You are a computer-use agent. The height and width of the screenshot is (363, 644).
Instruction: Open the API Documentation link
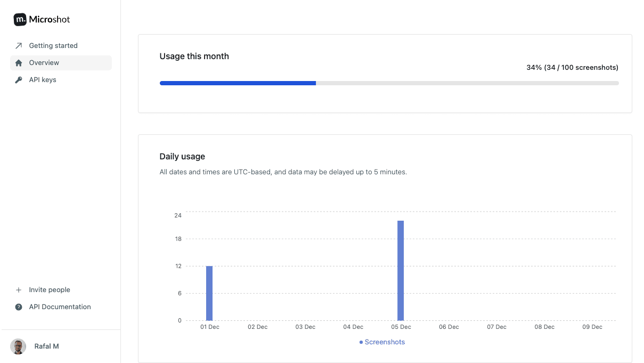point(60,306)
